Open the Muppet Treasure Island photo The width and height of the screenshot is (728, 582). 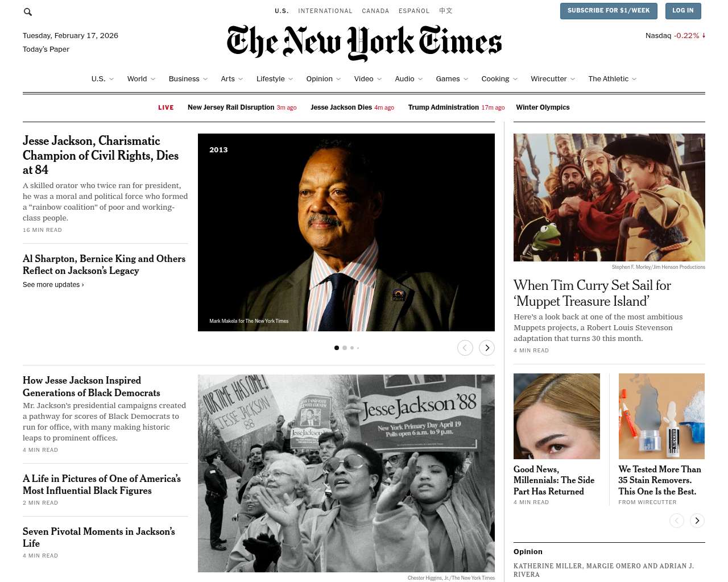click(x=609, y=197)
